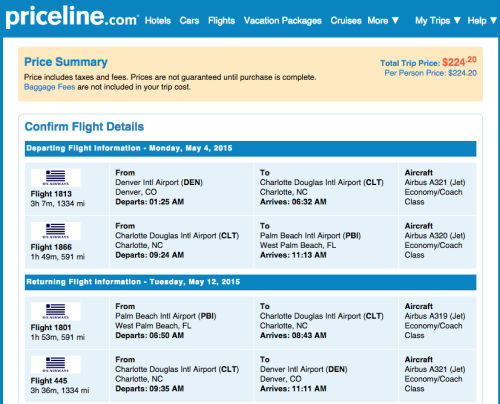Expand the Help dropdown menu
This screenshot has width=500, height=404.
coord(482,21)
